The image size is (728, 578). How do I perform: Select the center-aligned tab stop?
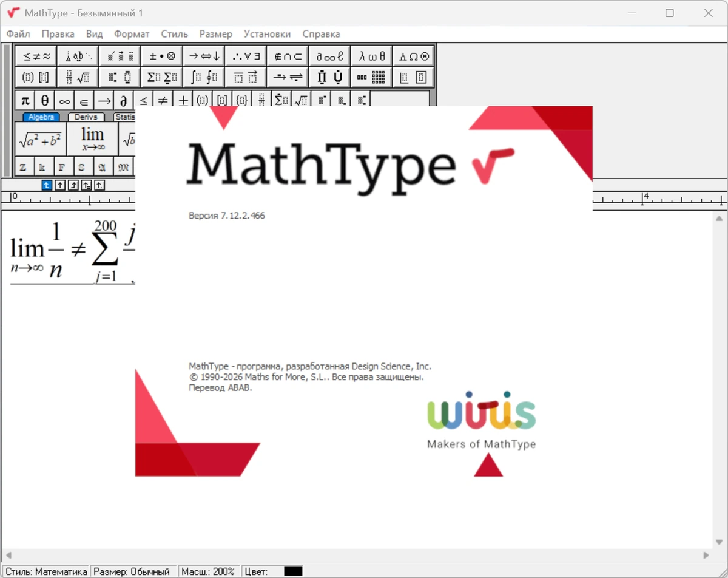point(60,185)
